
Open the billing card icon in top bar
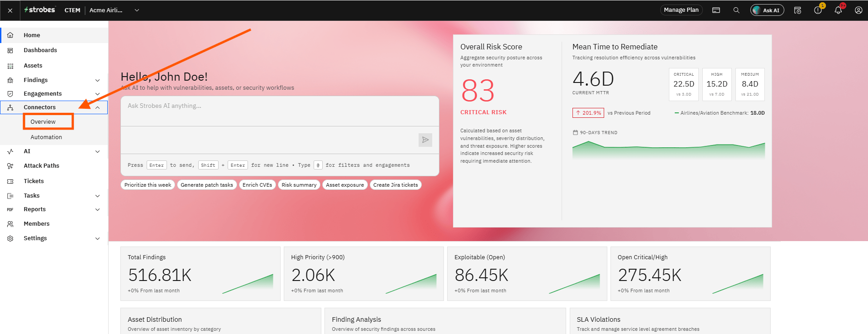click(x=716, y=10)
